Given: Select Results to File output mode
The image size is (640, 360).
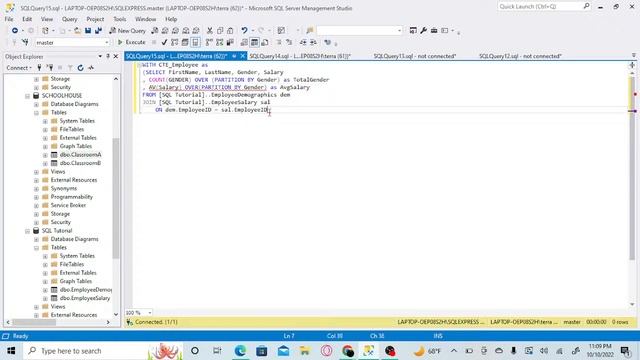Looking at the screenshot, I should pyautogui.click(x=265, y=42).
